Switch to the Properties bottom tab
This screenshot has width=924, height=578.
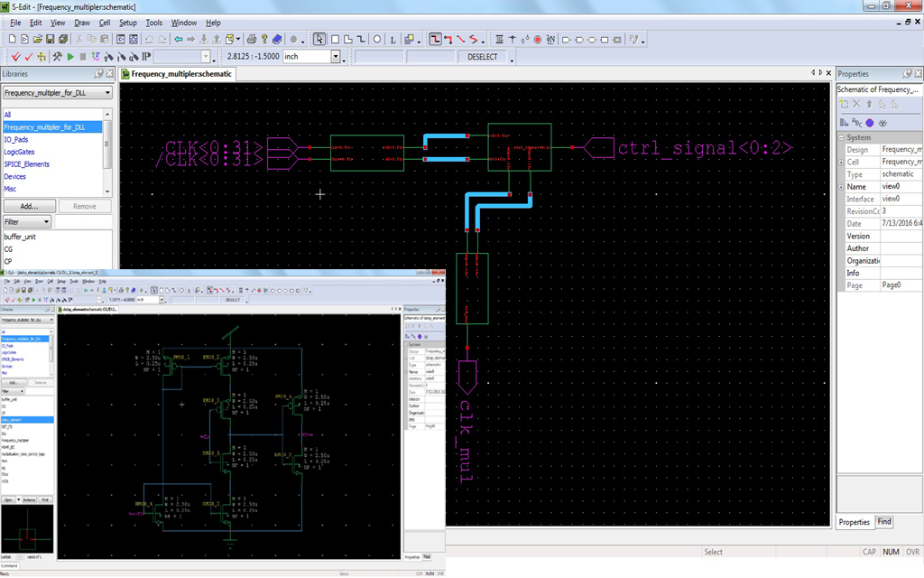tap(854, 522)
